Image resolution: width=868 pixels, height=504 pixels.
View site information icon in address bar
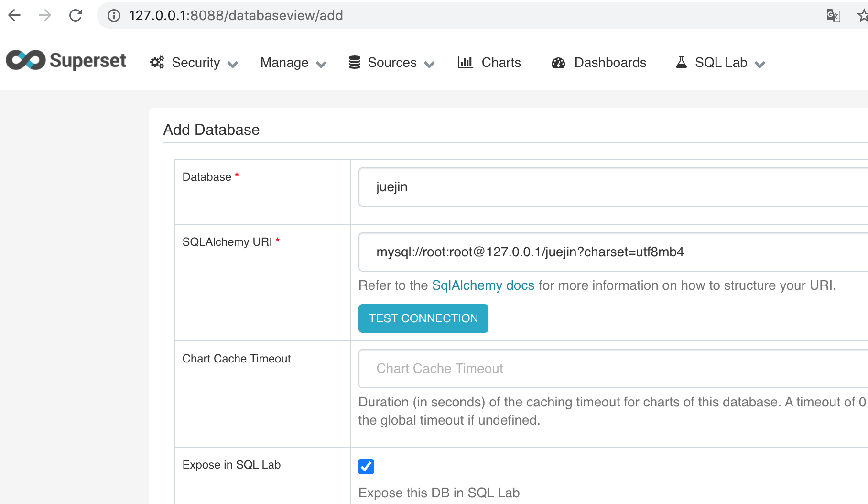pos(114,16)
